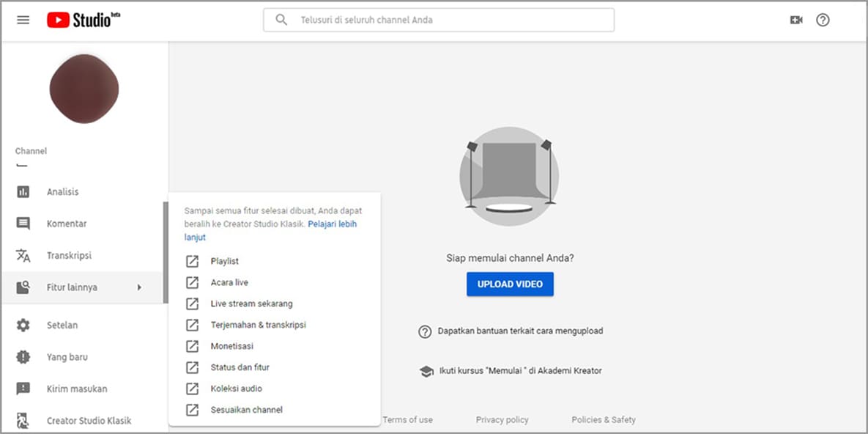Click the UPLOAD VIDEO button

(510, 284)
